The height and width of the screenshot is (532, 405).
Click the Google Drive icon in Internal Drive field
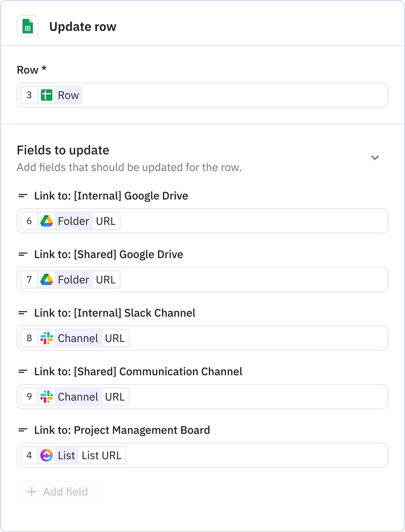point(47,221)
